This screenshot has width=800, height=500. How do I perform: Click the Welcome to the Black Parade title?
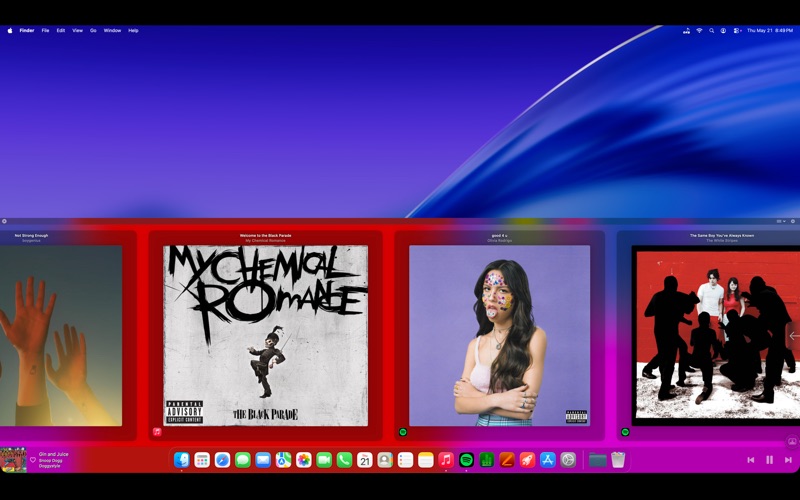click(265, 236)
